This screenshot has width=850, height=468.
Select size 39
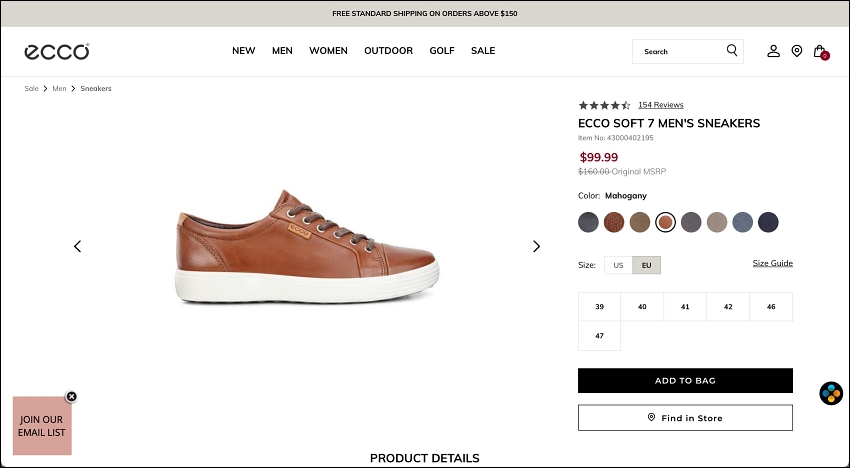600,306
